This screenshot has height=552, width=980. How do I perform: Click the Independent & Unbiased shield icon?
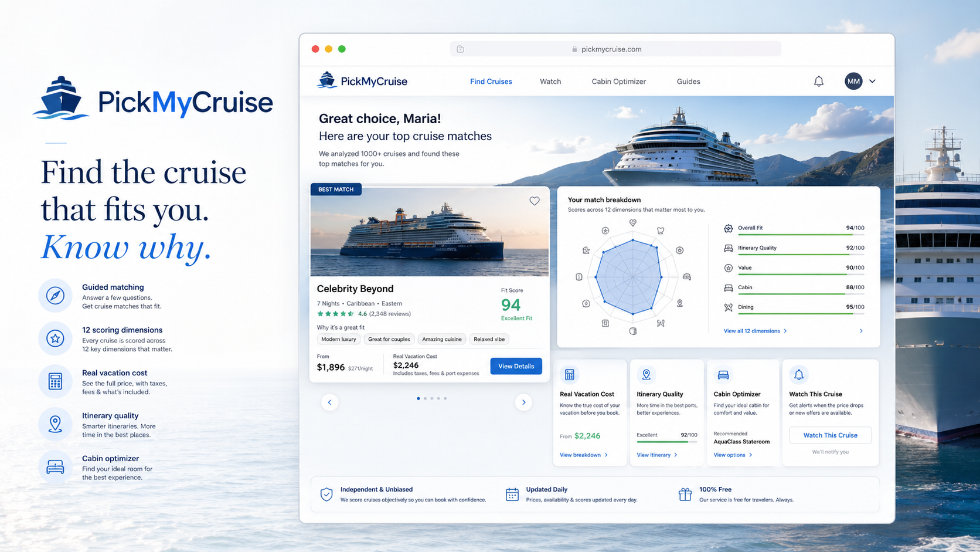coord(326,495)
